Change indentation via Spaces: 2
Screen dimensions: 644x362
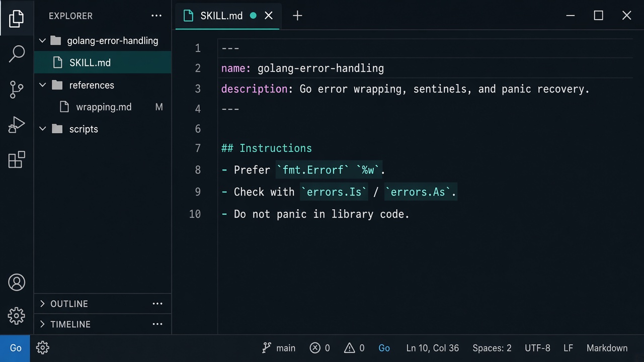coord(492,348)
